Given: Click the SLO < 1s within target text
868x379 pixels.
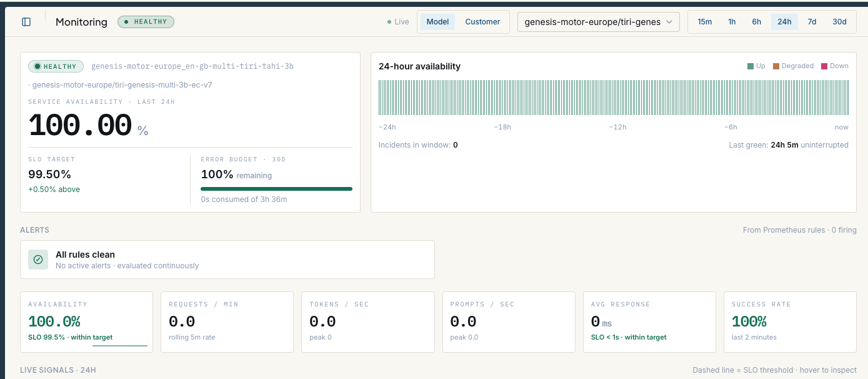Looking at the screenshot, I should (x=629, y=337).
